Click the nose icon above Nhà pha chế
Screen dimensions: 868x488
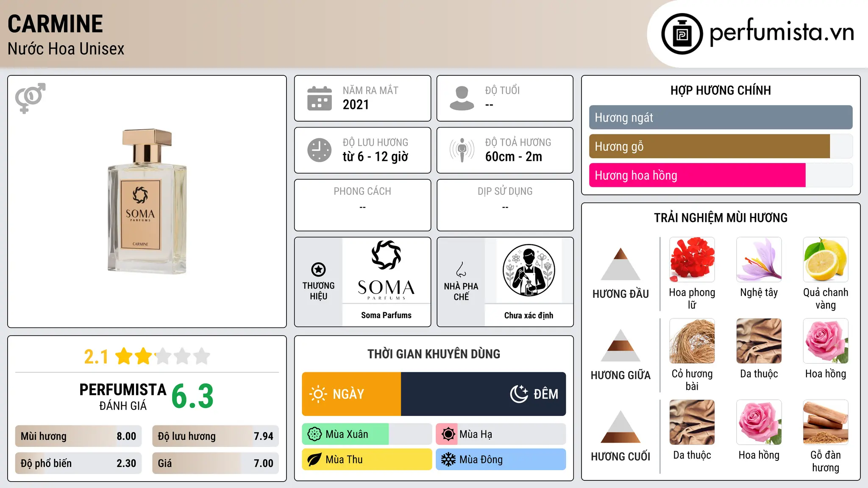461,269
